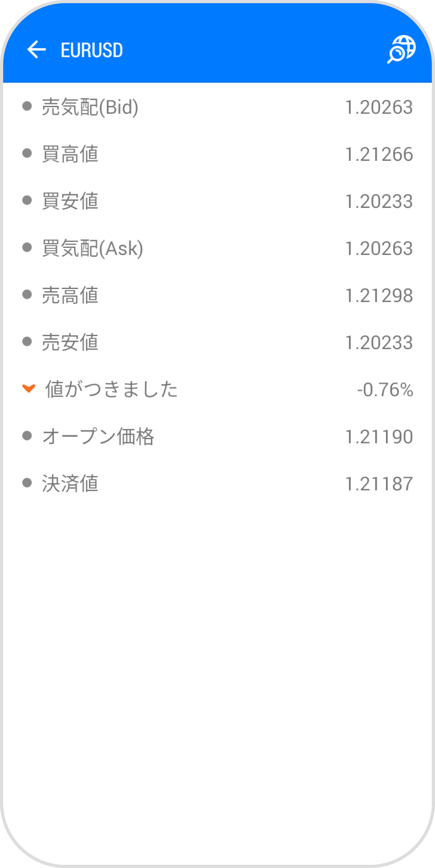This screenshot has height=868, width=435.
Task: Click the bullet icon beside 買気配(Ask)
Action: click(28, 247)
